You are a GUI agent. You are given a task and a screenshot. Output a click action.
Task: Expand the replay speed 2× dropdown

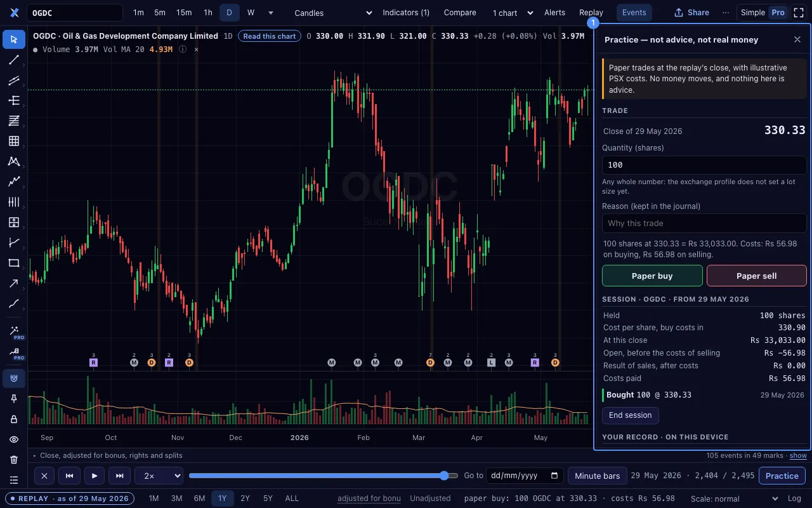[x=159, y=476]
